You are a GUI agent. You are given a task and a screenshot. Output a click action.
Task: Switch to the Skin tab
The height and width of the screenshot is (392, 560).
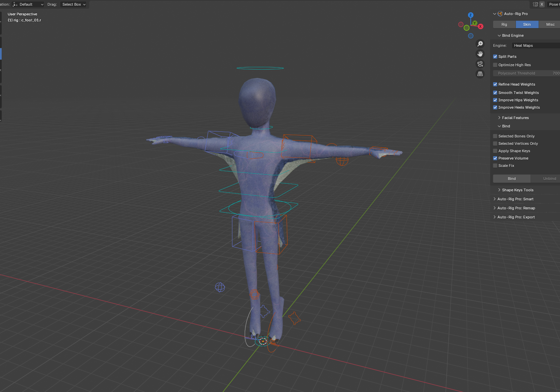[527, 24]
